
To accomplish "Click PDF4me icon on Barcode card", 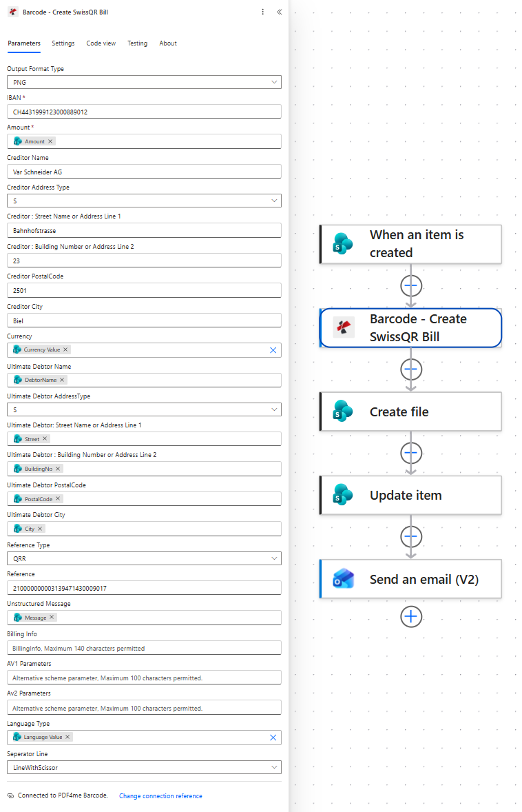I will point(344,327).
